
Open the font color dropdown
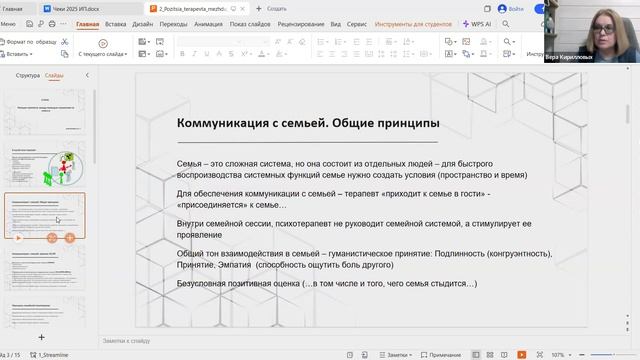pos(263,54)
